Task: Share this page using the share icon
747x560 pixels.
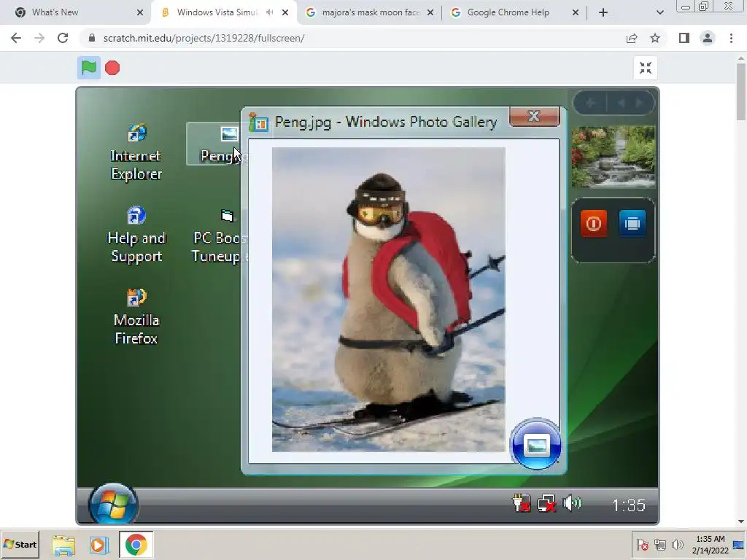Action: 632,38
